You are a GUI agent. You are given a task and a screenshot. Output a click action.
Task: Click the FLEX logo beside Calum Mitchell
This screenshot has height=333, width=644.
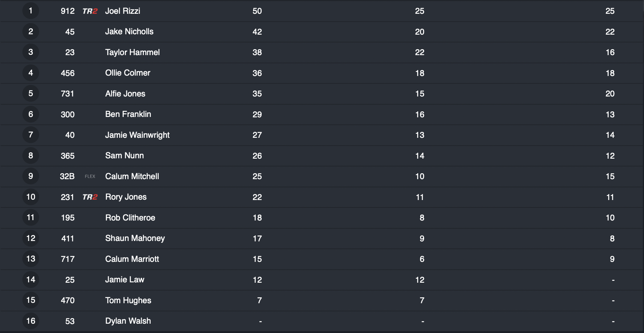click(90, 177)
